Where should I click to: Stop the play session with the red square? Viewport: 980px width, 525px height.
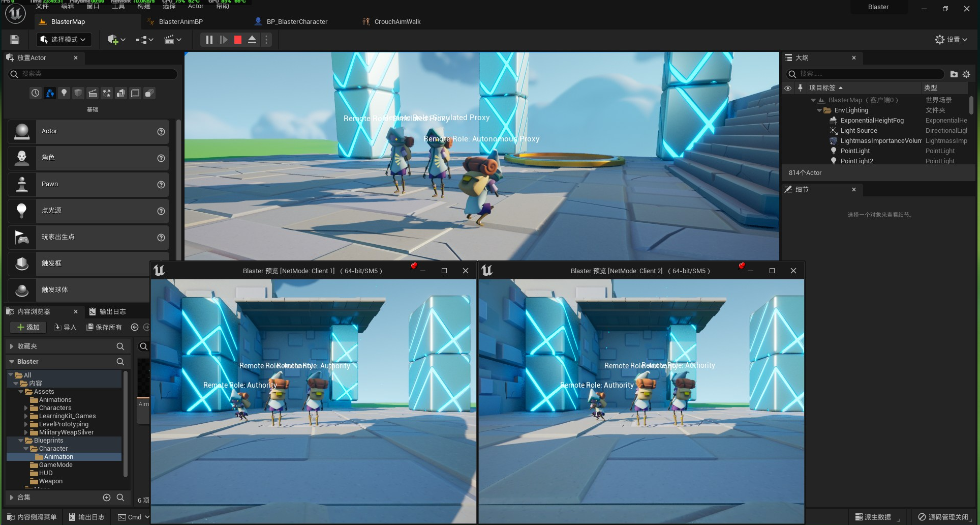[237, 40]
